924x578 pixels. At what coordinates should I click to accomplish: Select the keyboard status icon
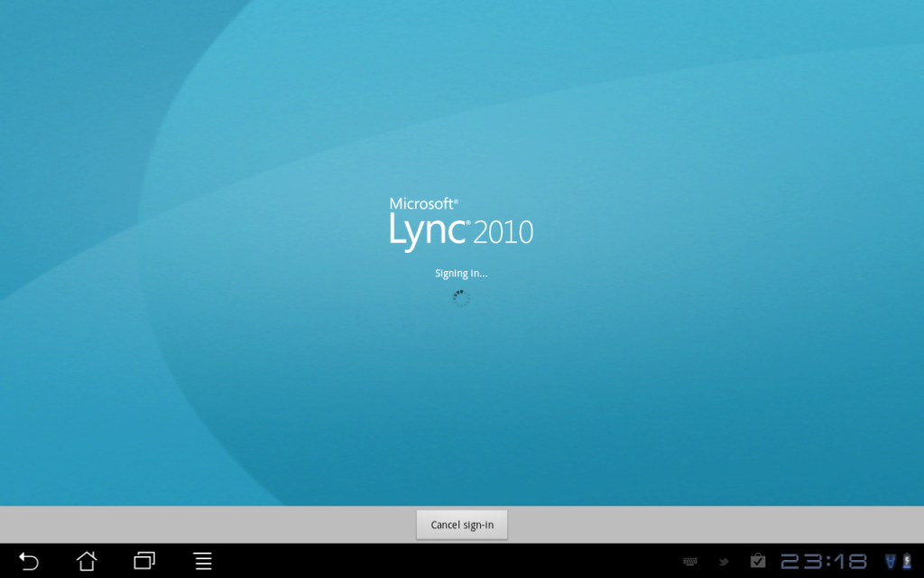click(x=689, y=561)
